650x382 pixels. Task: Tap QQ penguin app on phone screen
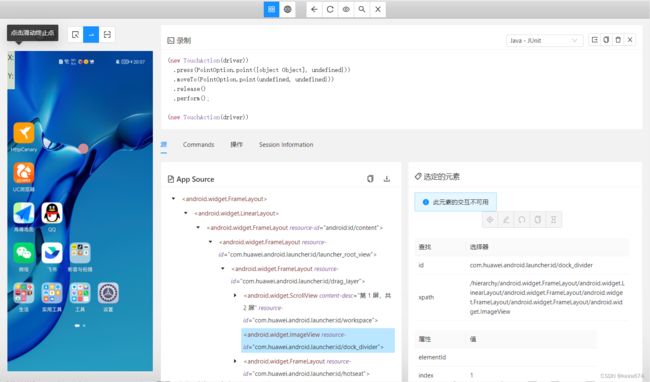(x=52, y=213)
